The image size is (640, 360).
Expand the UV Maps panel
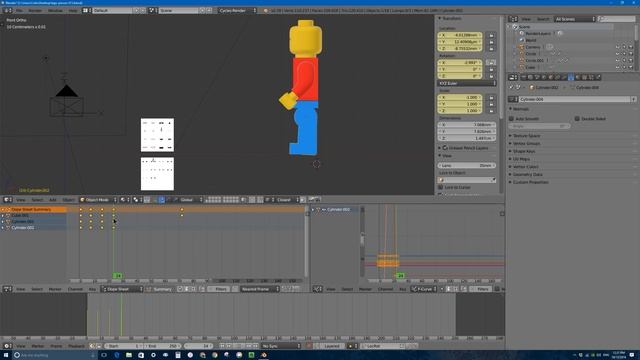click(x=521, y=159)
